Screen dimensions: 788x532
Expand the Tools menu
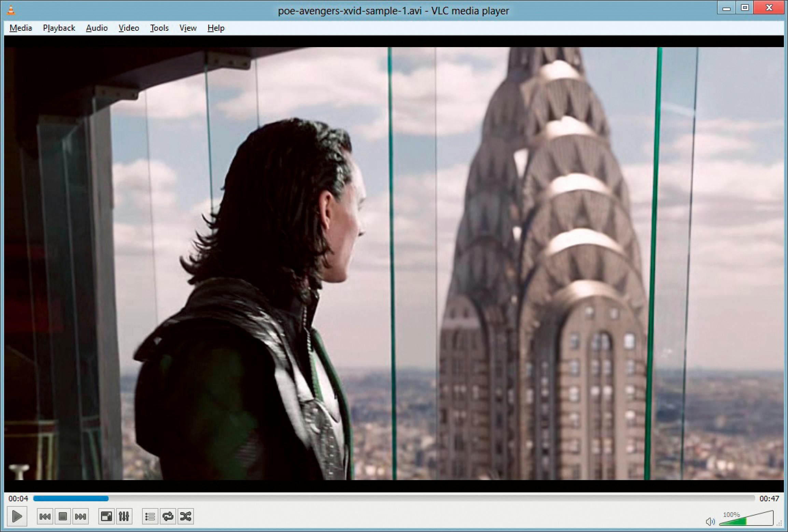click(159, 28)
